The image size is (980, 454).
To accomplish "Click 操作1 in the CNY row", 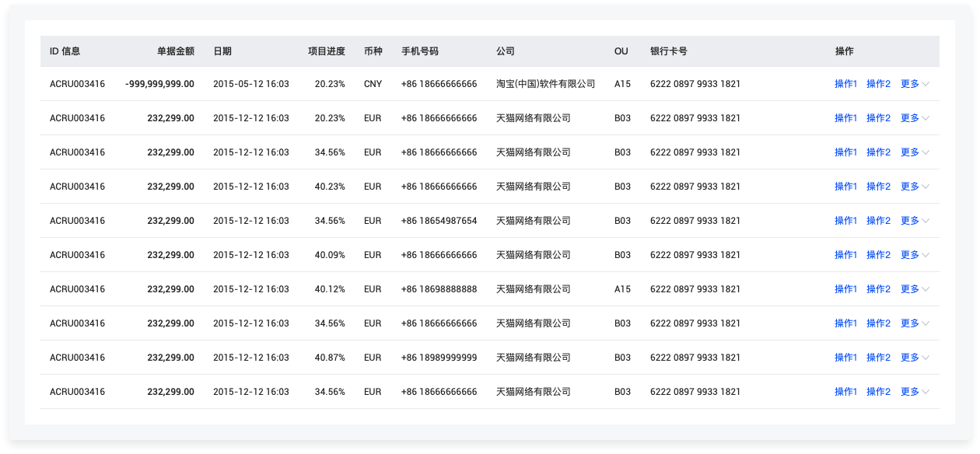I will pyautogui.click(x=845, y=84).
